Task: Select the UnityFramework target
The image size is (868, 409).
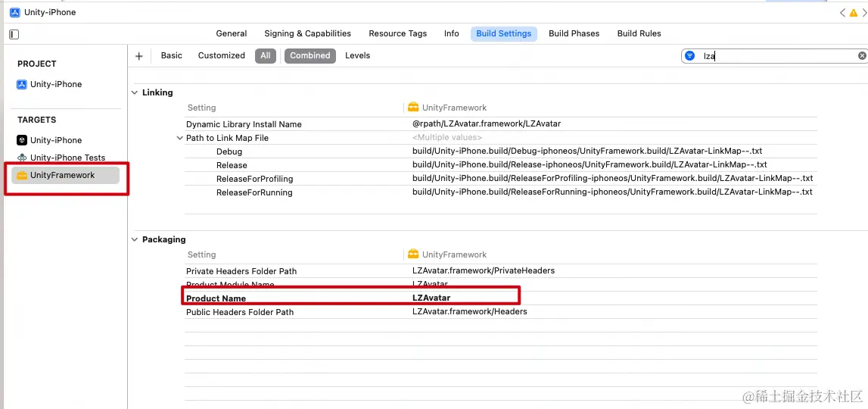Action: pos(65,175)
